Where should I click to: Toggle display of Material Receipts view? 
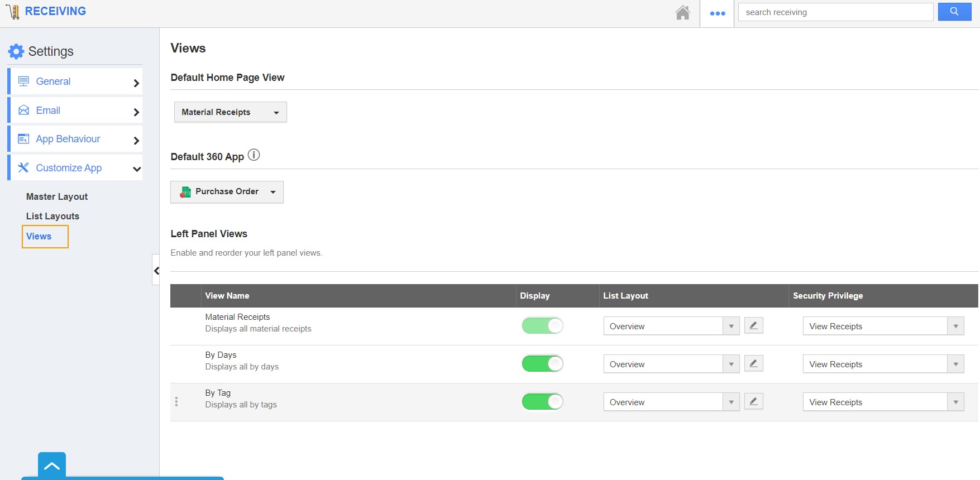[x=542, y=325]
